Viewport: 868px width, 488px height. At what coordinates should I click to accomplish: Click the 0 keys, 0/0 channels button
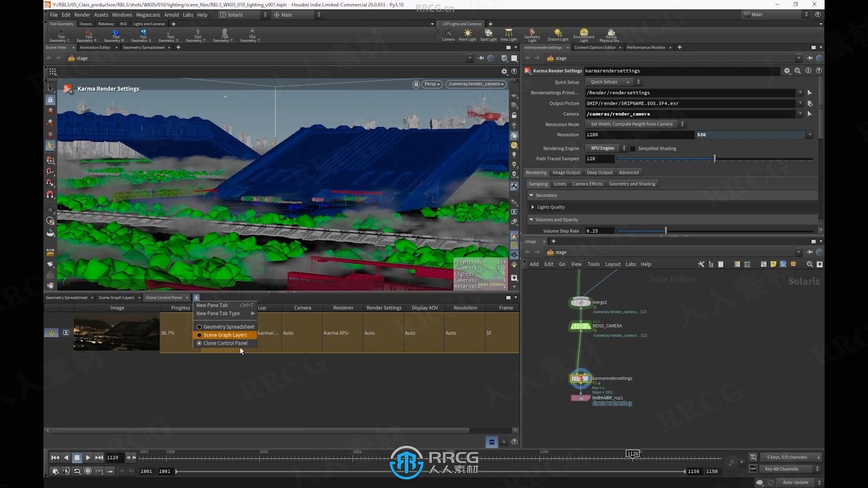[791, 457]
